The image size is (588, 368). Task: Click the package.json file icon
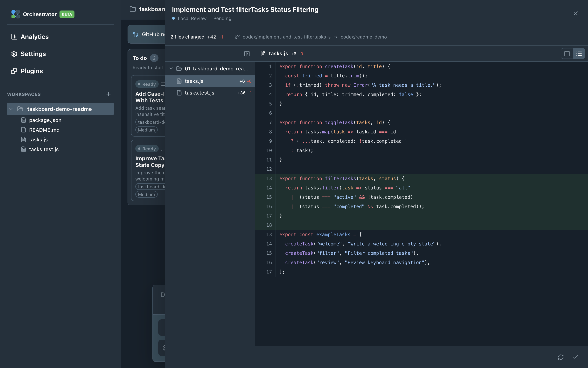[24, 120]
